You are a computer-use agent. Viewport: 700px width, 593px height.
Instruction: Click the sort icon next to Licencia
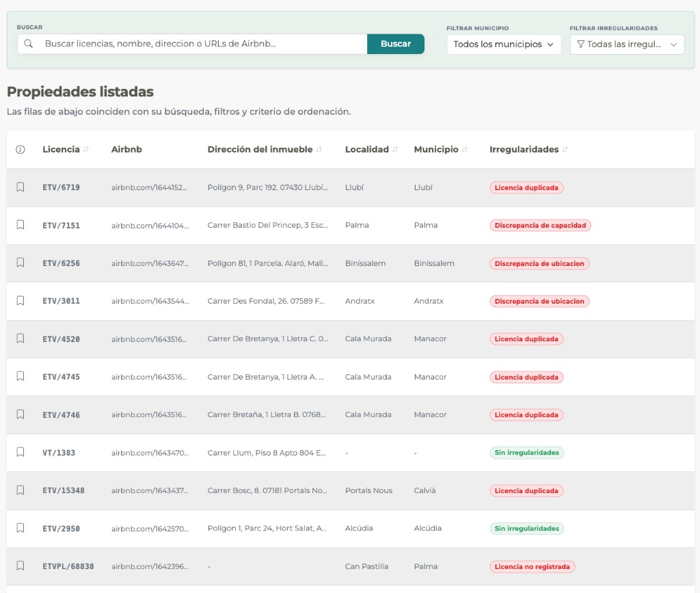84,149
